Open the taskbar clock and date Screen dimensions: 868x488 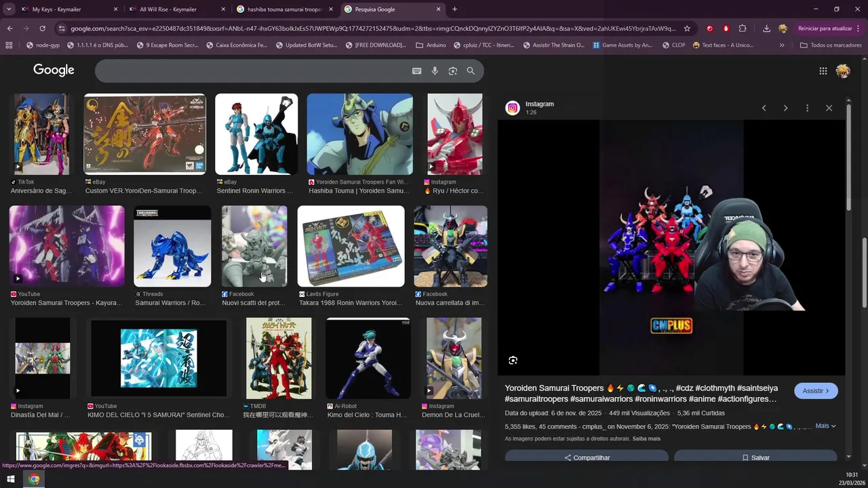pos(852,479)
